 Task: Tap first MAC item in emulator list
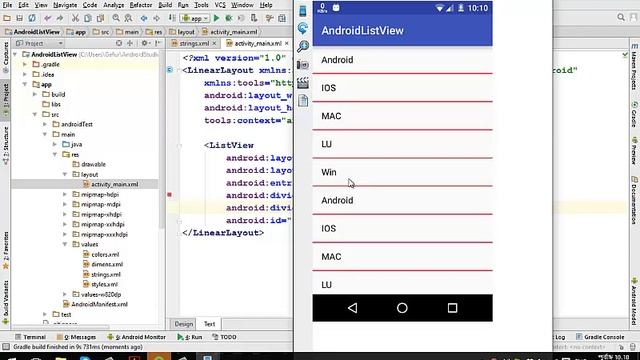pos(402,116)
